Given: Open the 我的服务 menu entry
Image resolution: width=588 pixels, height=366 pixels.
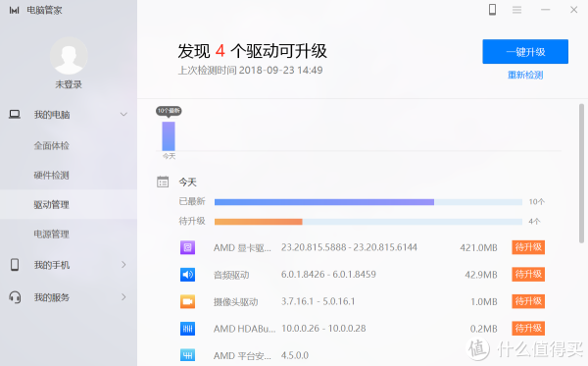Looking at the screenshot, I should click(x=52, y=297).
